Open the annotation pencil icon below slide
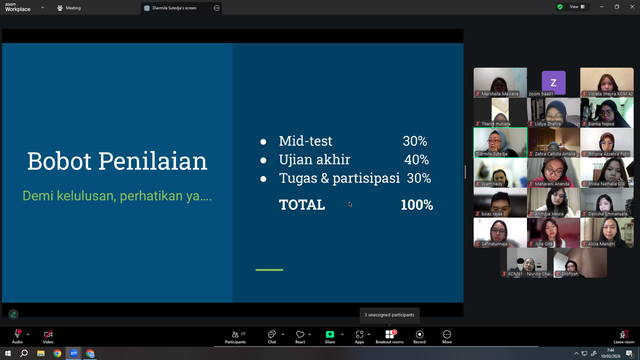640x360 pixels. click(13, 314)
